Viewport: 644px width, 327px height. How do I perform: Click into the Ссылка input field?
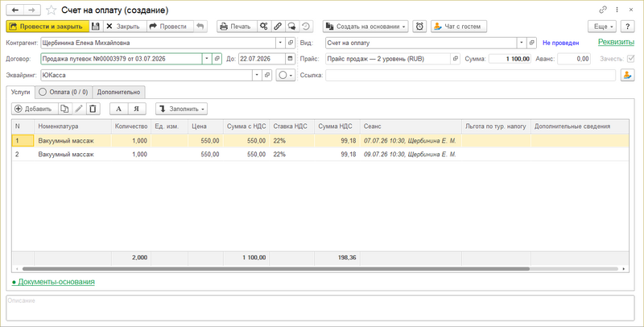pos(470,75)
